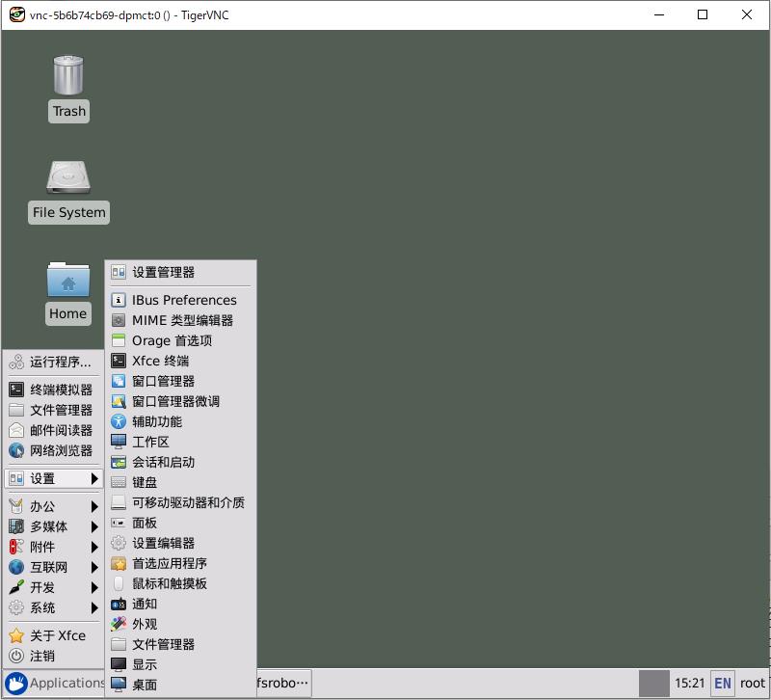
Task: Click the 键盘 keyboard icon
Action: tap(118, 482)
